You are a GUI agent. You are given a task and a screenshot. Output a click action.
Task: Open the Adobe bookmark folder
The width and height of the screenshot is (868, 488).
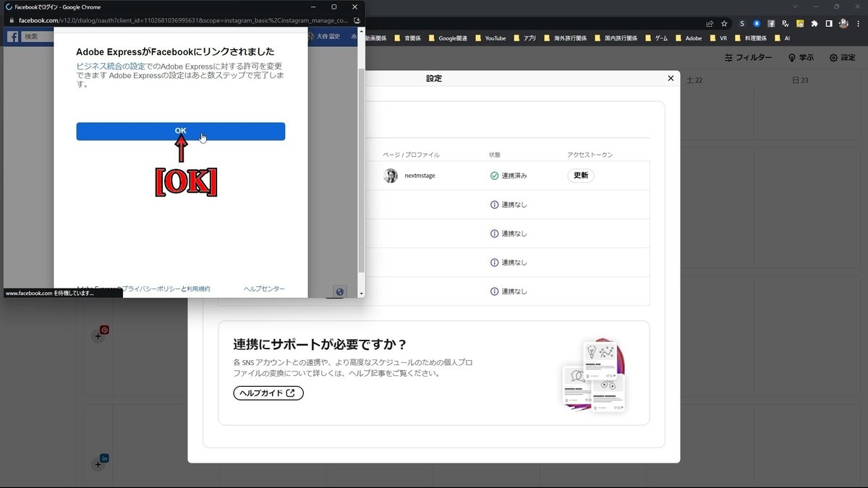[688, 38]
